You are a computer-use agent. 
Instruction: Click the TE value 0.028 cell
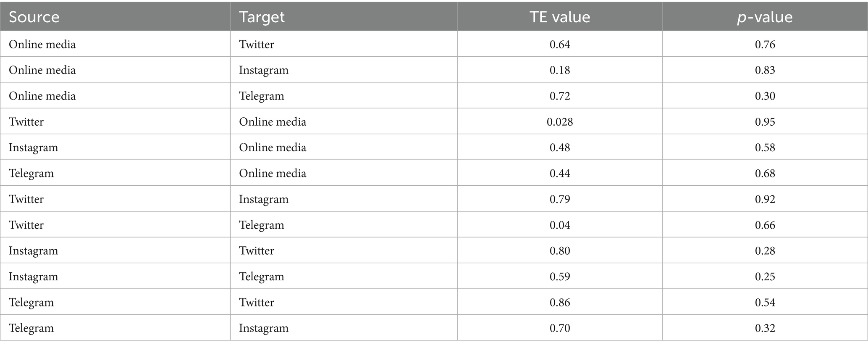pyautogui.click(x=560, y=121)
